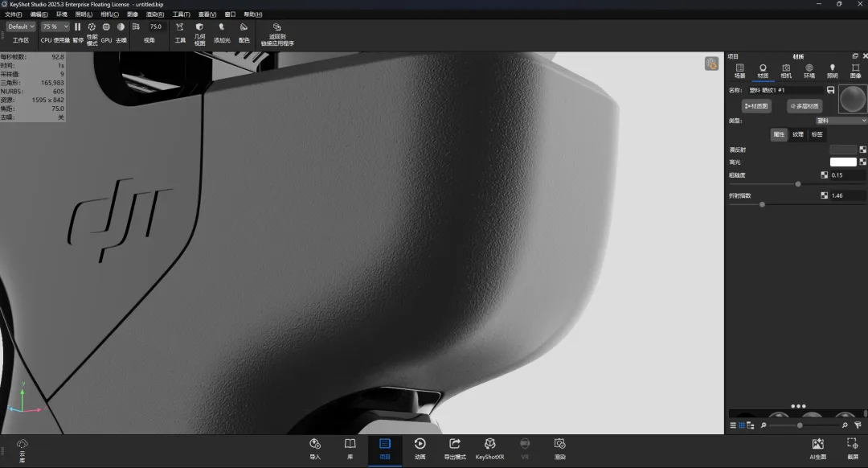The width and height of the screenshot is (868, 468).
Task: Open the material type (塑料) dropdown
Action: [x=841, y=121]
